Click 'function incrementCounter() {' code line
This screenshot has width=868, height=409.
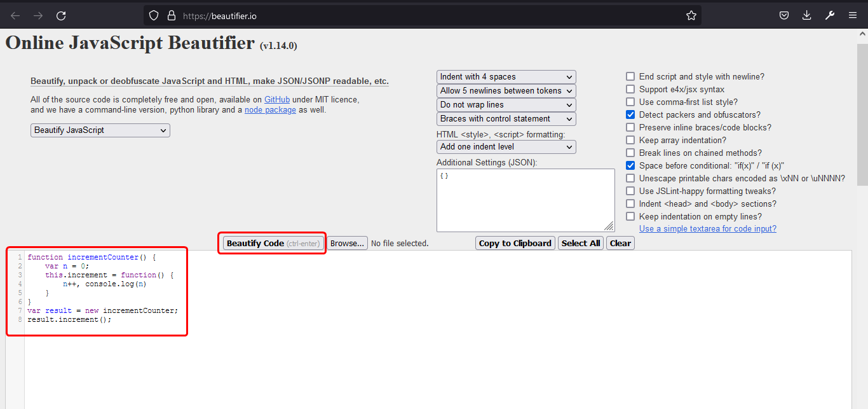pos(92,257)
